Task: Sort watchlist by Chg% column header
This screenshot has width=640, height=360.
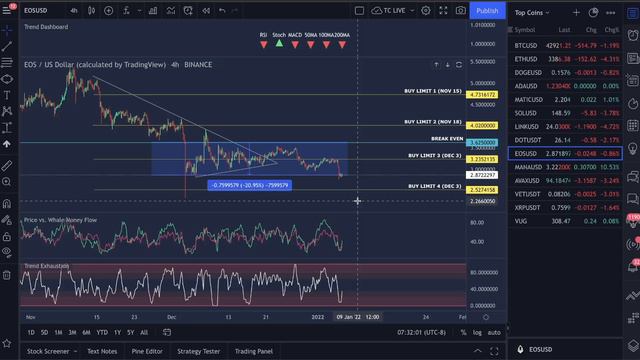Action: point(611,30)
